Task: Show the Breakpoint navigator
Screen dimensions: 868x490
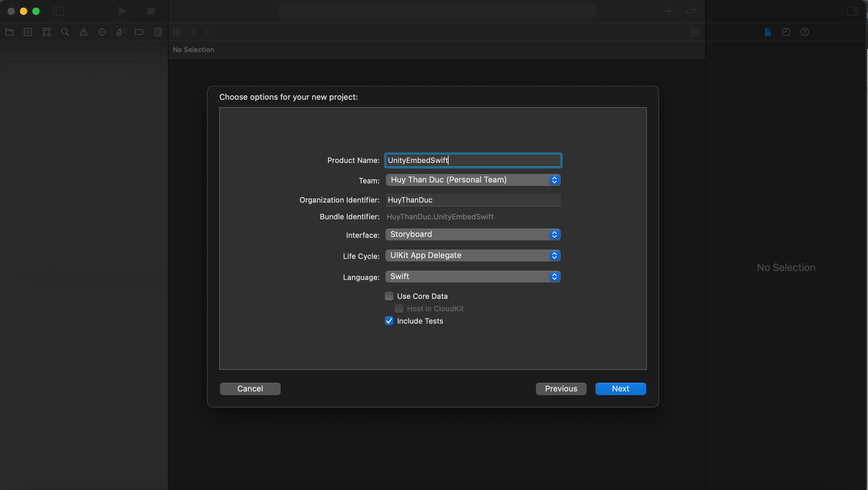Action: pos(139,32)
